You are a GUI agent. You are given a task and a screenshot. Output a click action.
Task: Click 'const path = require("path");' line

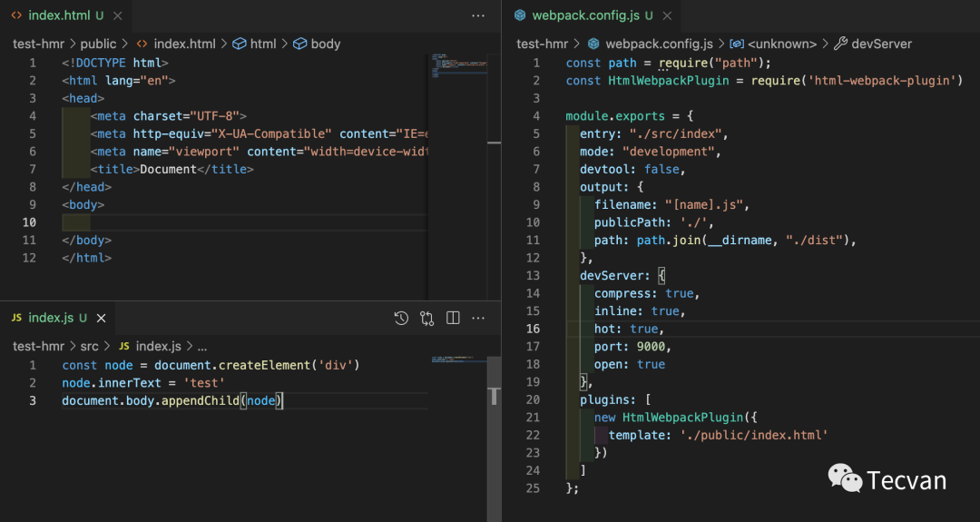668,64
